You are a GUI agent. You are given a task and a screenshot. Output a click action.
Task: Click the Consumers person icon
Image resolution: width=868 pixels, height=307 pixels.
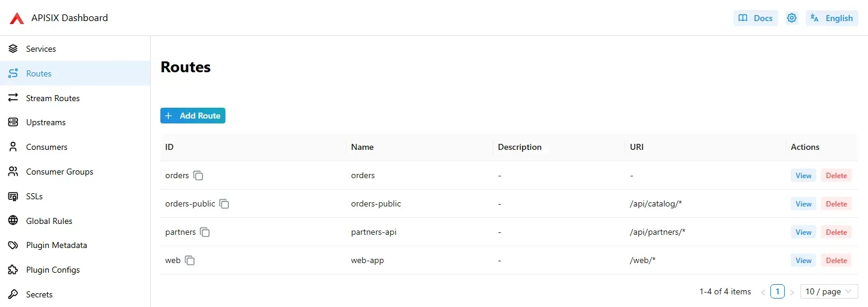coord(13,147)
